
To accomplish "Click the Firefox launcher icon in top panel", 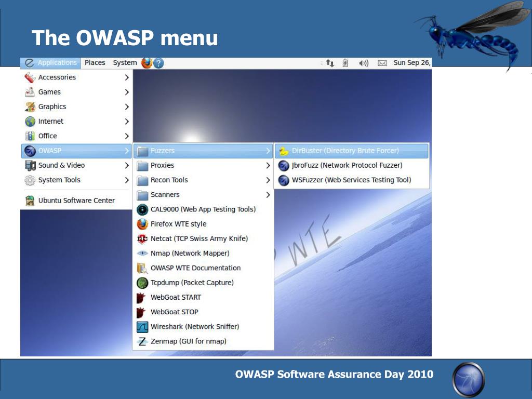I will click(147, 63).
